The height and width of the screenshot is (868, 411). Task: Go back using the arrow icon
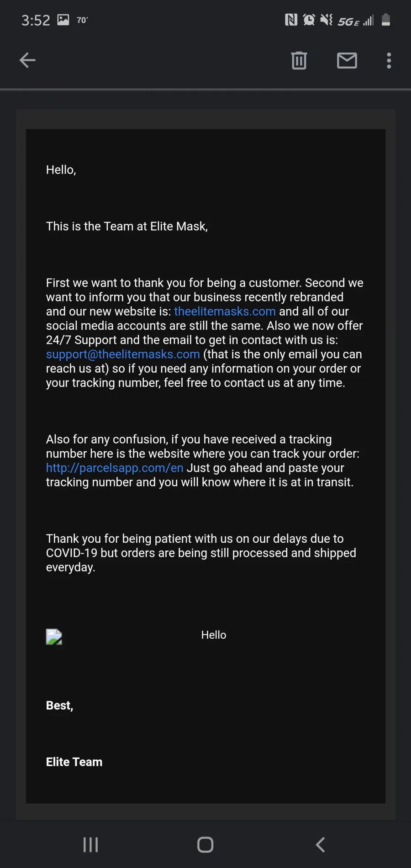pos(27,60)
